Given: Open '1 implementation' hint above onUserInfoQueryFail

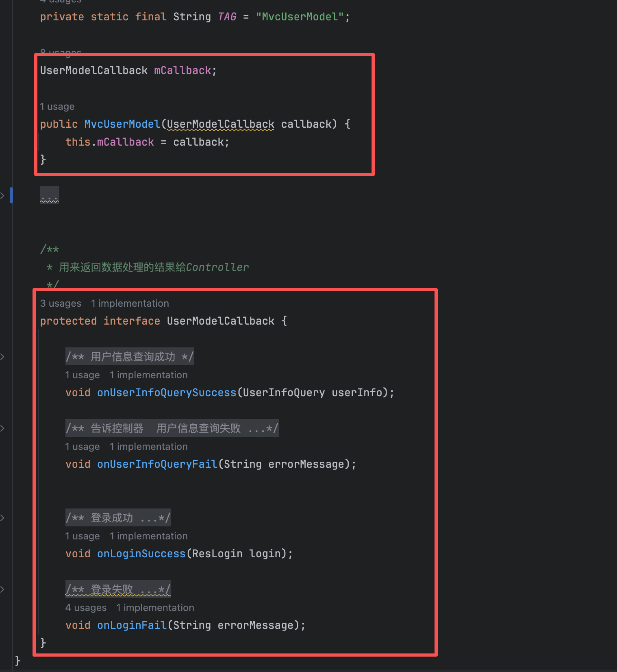Looking at the screenshot, I should click(x=149, y=447).
